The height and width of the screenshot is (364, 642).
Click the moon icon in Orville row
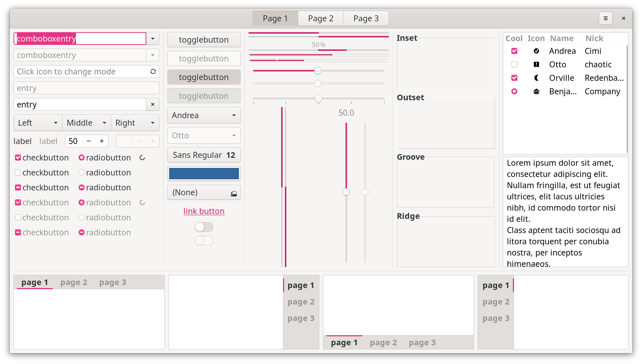click(x=536, y=78)
